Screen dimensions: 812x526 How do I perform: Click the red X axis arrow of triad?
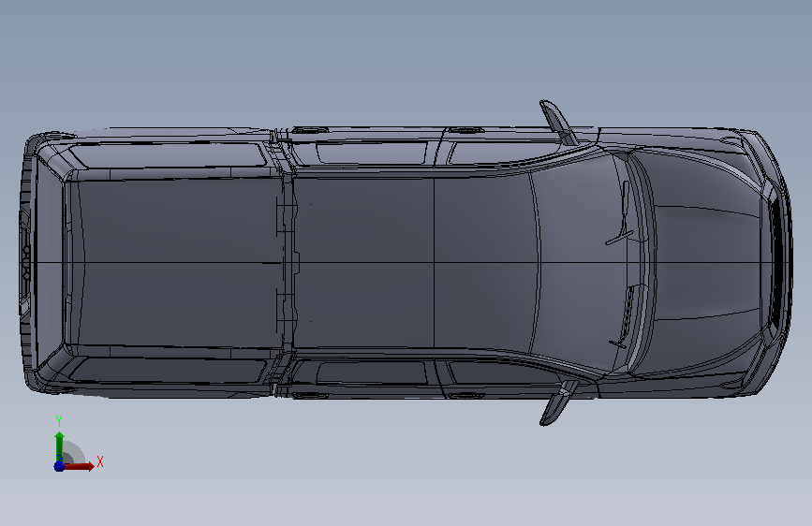click(79, 466)
